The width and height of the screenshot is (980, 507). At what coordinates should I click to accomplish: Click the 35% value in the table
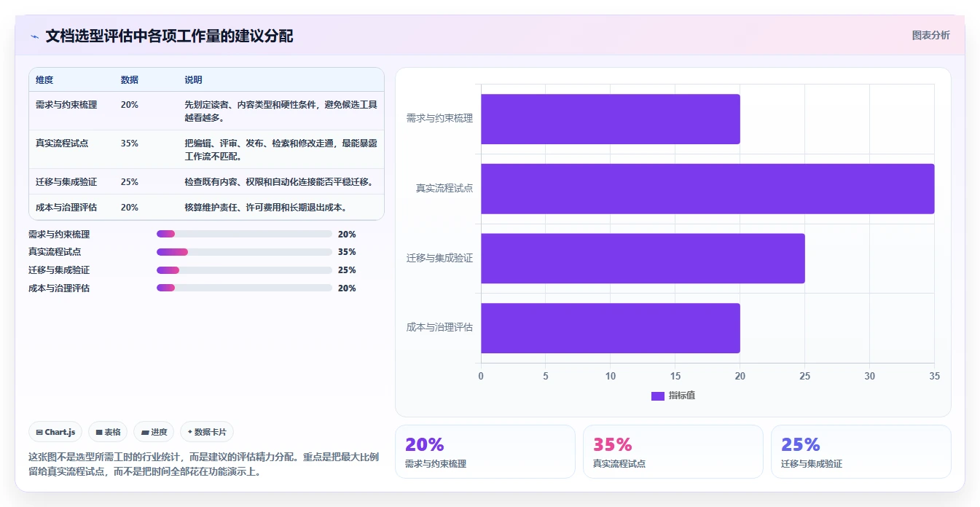(x=130, y=144)
